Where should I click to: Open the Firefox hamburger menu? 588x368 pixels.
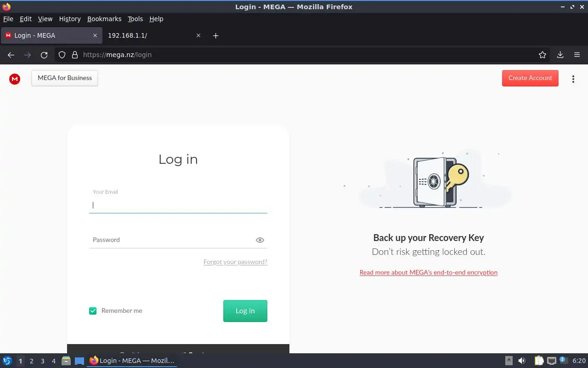click(x=577, y=55)
